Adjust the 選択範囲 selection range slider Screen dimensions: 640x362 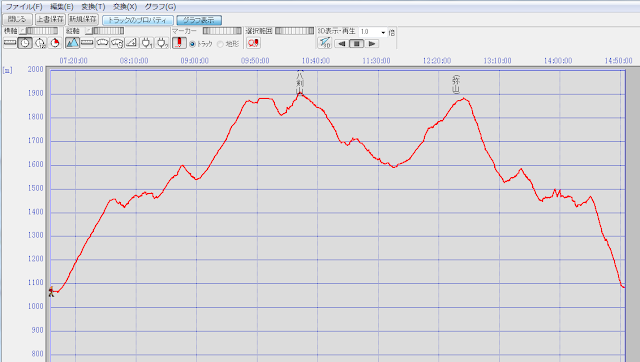click(x=294, y=31)
